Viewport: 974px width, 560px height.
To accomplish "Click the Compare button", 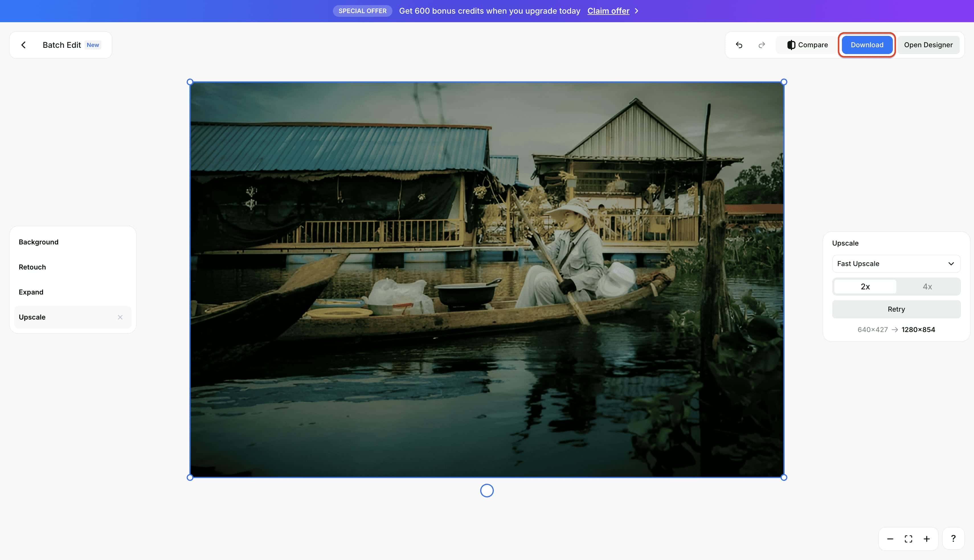I will [807, 45].
